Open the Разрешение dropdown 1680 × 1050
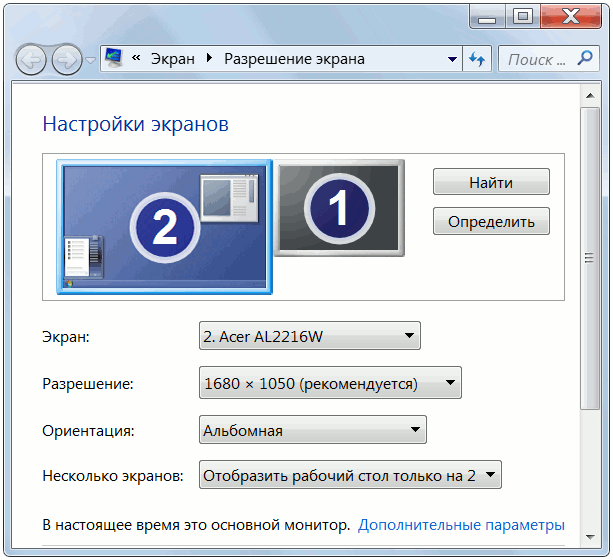This screenshot has height=560, width=613. [330, 383]
